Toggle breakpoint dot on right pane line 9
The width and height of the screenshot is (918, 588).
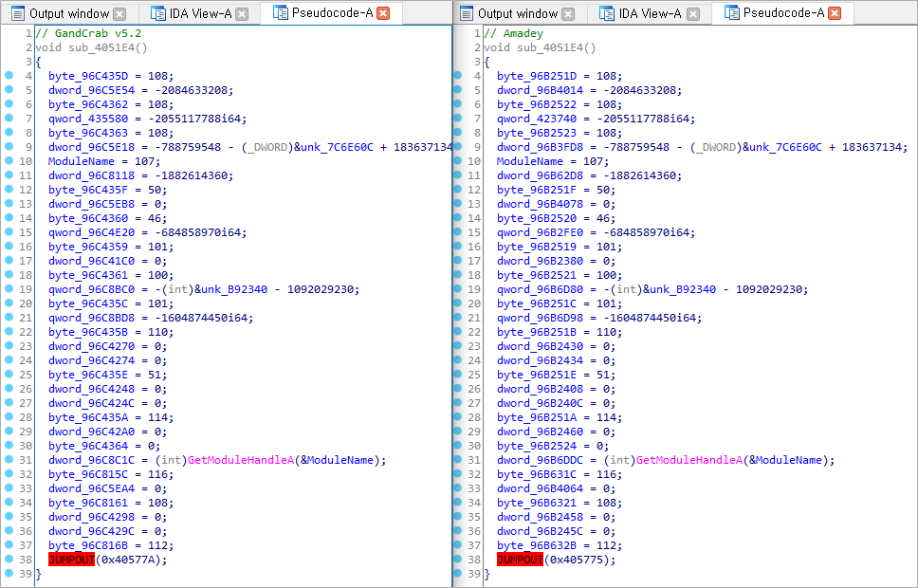pyautogui.click(x=458, y=146)
